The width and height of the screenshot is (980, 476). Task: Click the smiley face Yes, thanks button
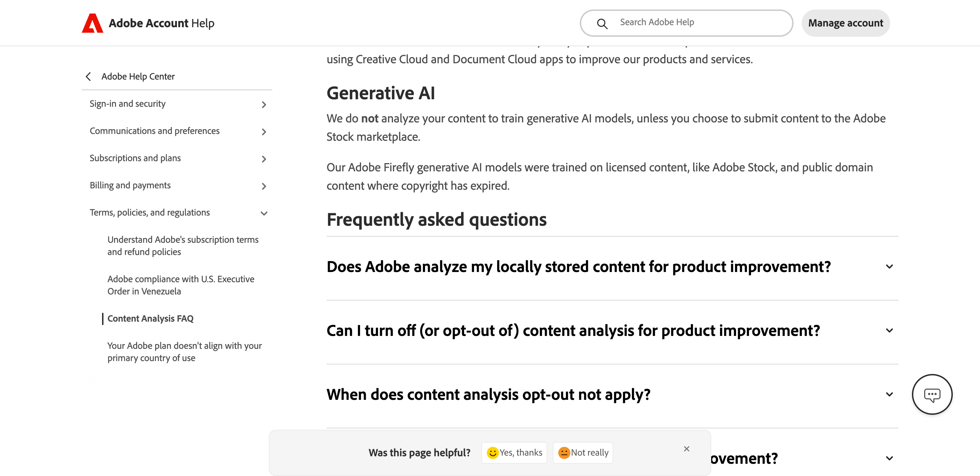click(514, 453)
